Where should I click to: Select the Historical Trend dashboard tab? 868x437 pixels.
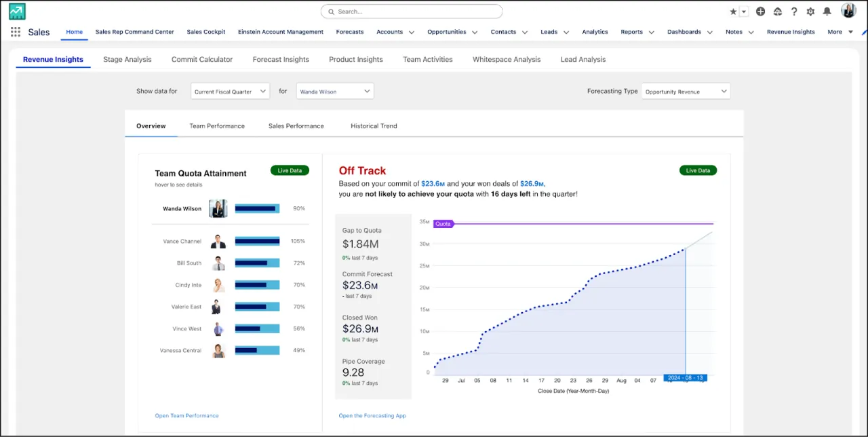point(374,126)
